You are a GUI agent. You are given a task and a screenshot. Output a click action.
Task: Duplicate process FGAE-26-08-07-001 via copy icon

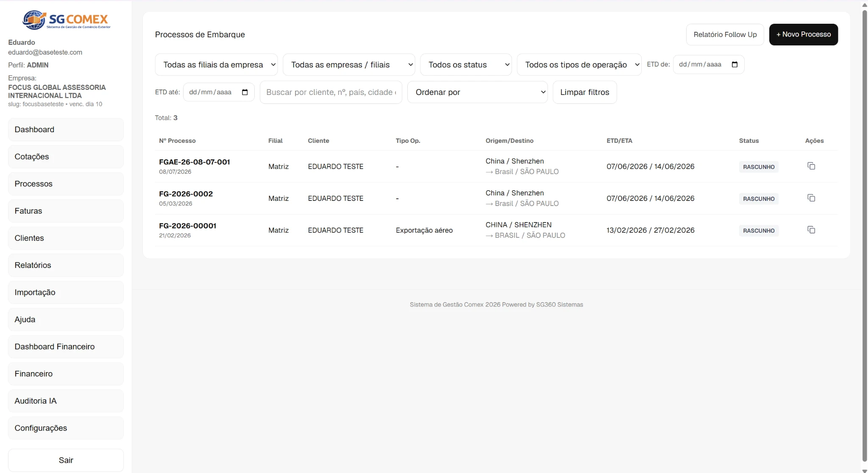pyautogui.click(x=811, y=166)
